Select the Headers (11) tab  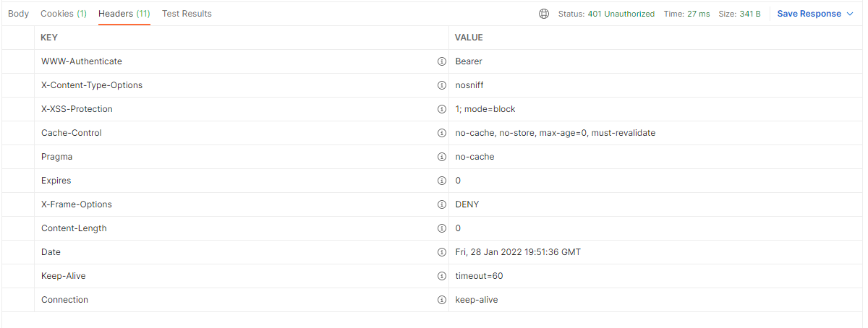[x=124, y=14]
